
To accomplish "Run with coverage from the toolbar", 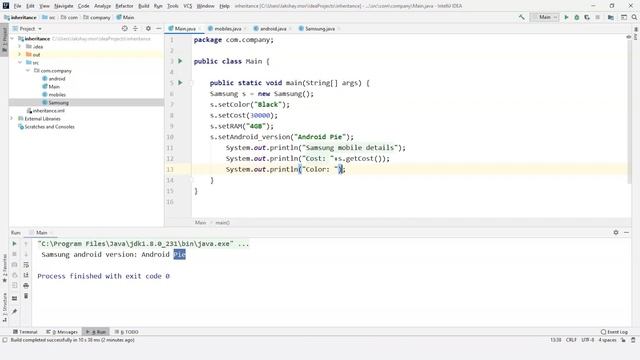I will [x=587, y=17].
